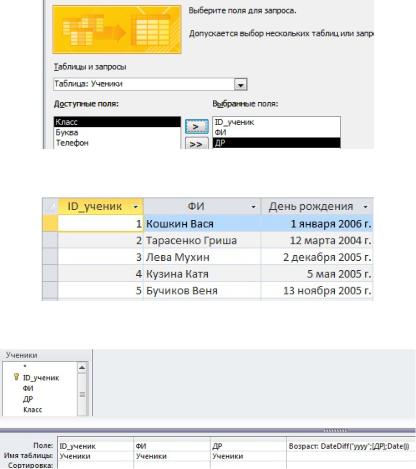Screen dimensions: 416x469
Task: Add all fields with the >> button
Action: point(197,143)
